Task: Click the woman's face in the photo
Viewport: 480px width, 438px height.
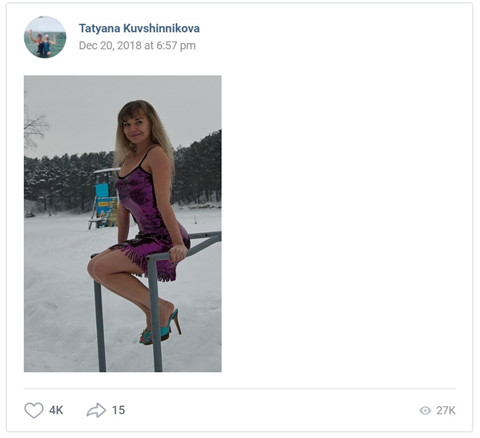Action: 134,128
